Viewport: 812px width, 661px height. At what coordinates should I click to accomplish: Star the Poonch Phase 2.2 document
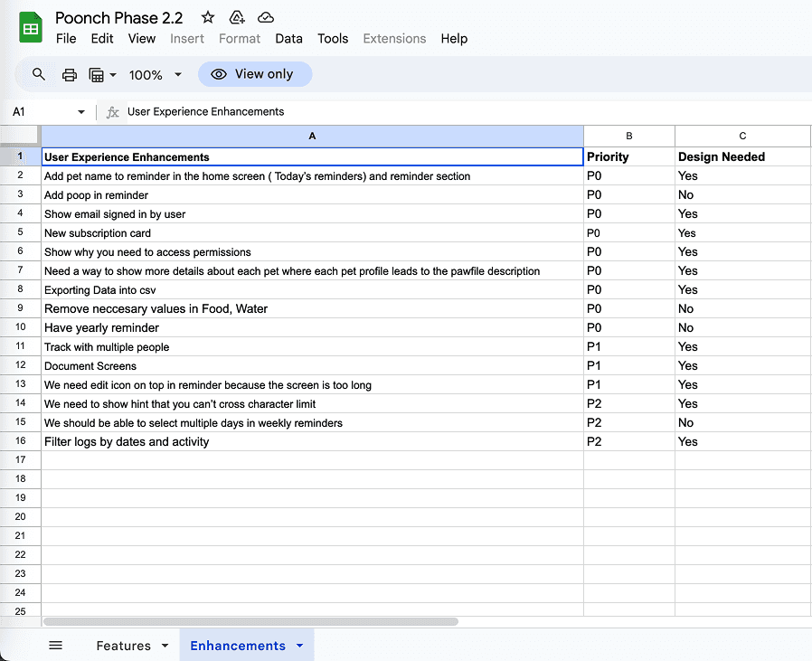pos(208,17)
